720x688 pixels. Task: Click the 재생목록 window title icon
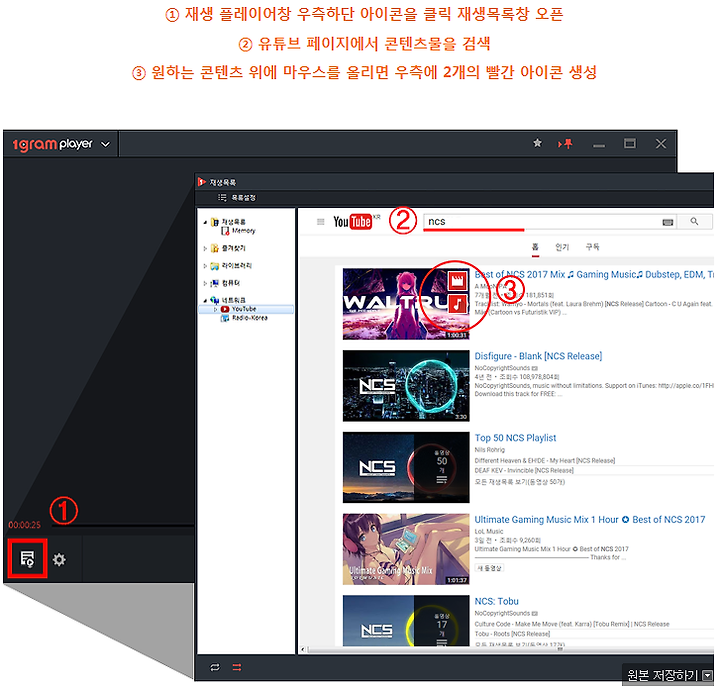point(202,182)
